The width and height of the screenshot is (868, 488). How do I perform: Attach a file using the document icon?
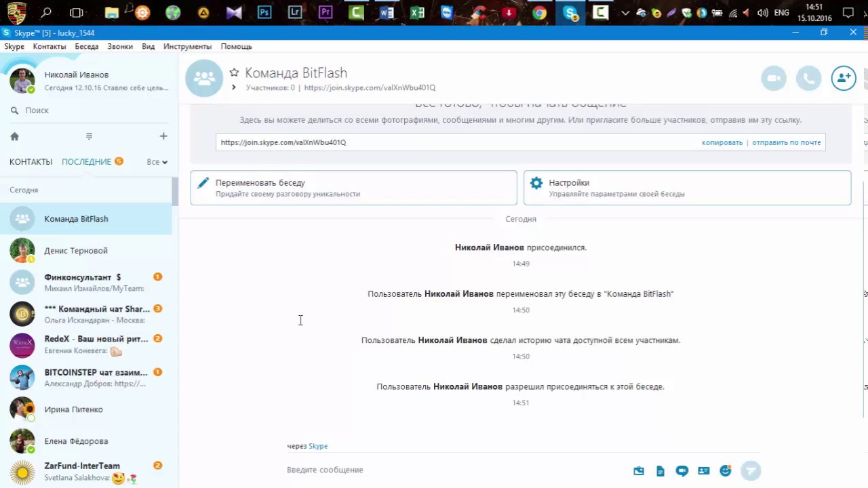pyautogui.click(x=660, y=471)
